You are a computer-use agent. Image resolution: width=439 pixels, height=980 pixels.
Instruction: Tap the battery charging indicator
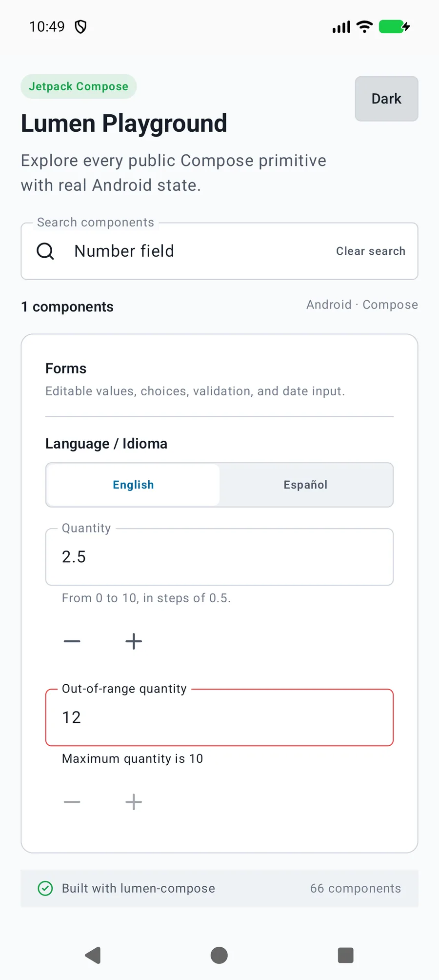click(395, 26)
